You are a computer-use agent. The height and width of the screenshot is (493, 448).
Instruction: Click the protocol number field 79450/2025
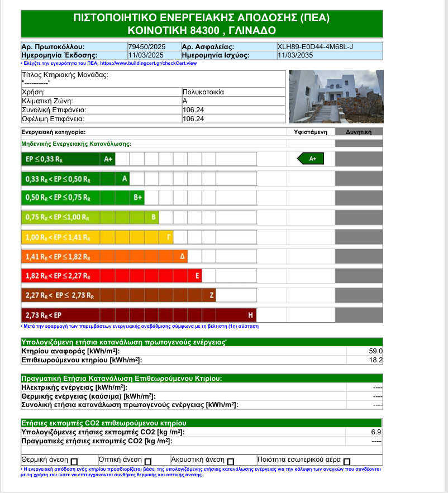154,47
